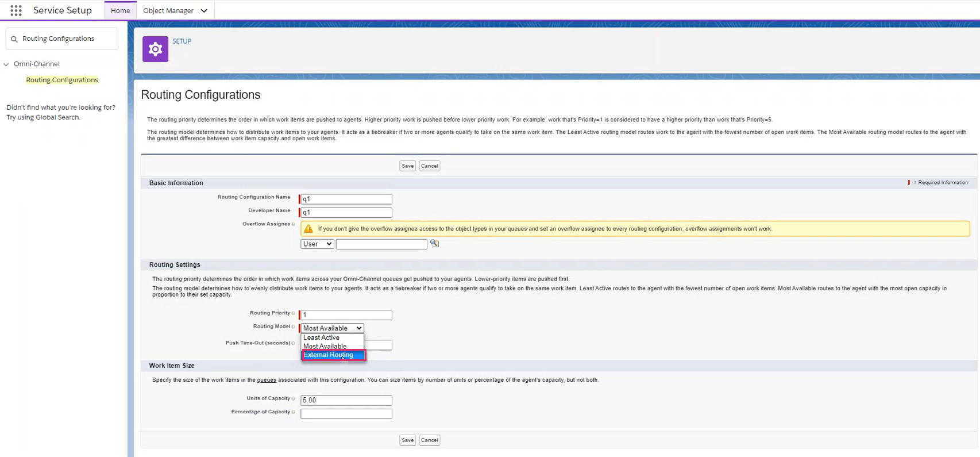
Task: Open the Object Manager tab
Action: pos(168,10)
